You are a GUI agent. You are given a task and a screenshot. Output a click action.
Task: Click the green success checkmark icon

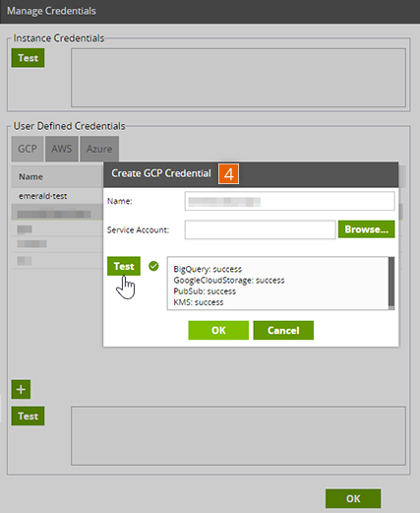(x=153, y=266)
